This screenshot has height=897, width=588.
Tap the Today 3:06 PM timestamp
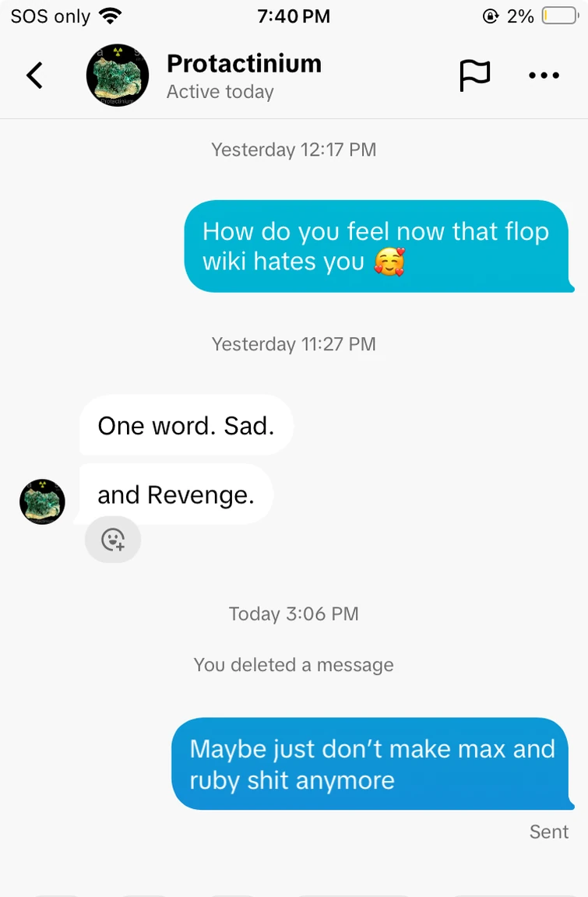[x=294, y=614]
